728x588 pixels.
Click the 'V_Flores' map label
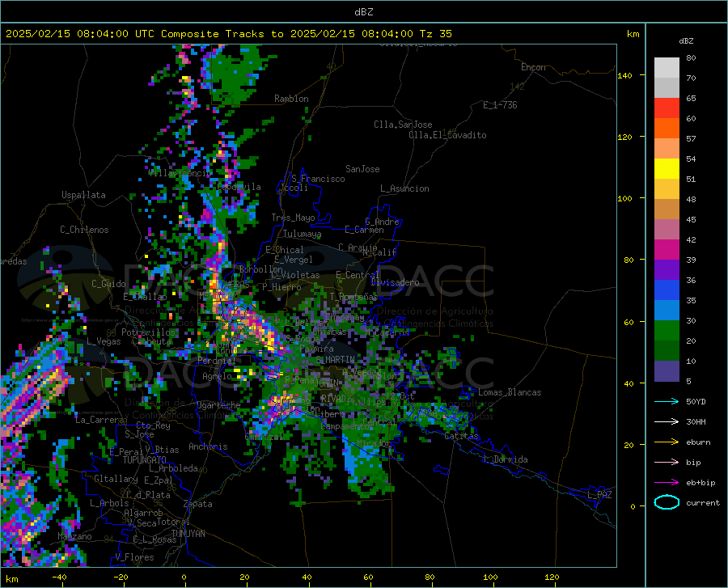pyautogui.click(x=134, y=557)
